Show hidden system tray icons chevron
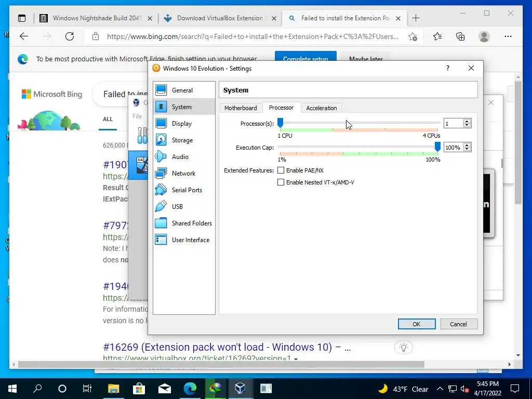The image size is (532, 399). 440,389
